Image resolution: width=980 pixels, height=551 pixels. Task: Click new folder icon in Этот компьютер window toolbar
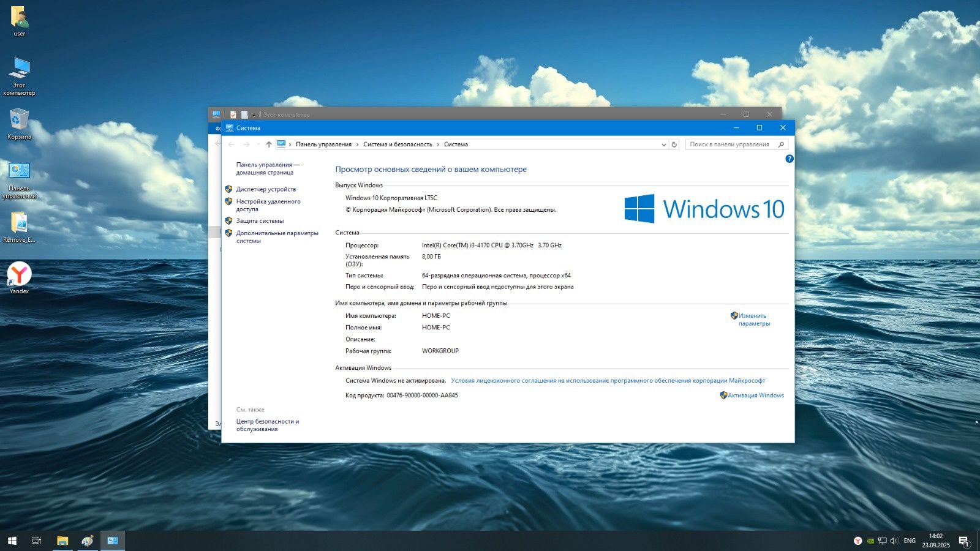tap(244, 114)
